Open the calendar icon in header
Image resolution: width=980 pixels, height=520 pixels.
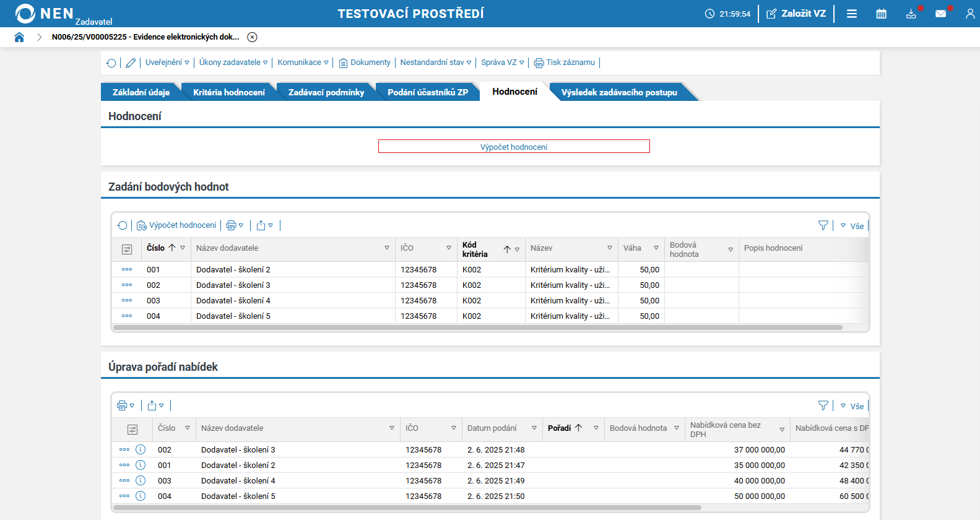tap(881, 14)
